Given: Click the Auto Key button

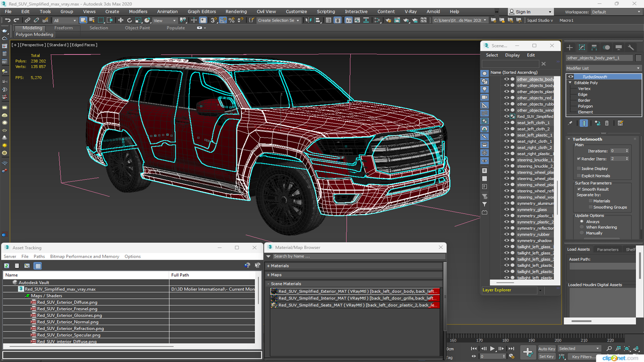Looking at the screenshot, I should [546, 349].
